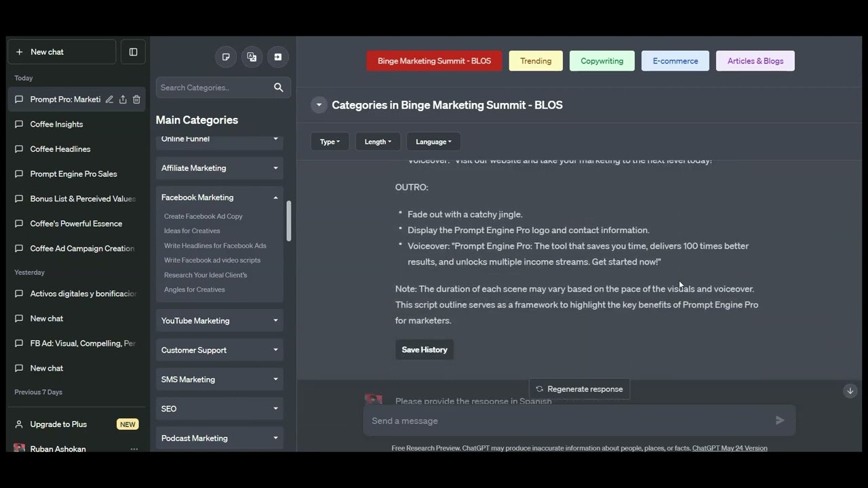Rename chat using the pencil icon
The width and height of the screenshot is (868, 488).
(108, 100)
